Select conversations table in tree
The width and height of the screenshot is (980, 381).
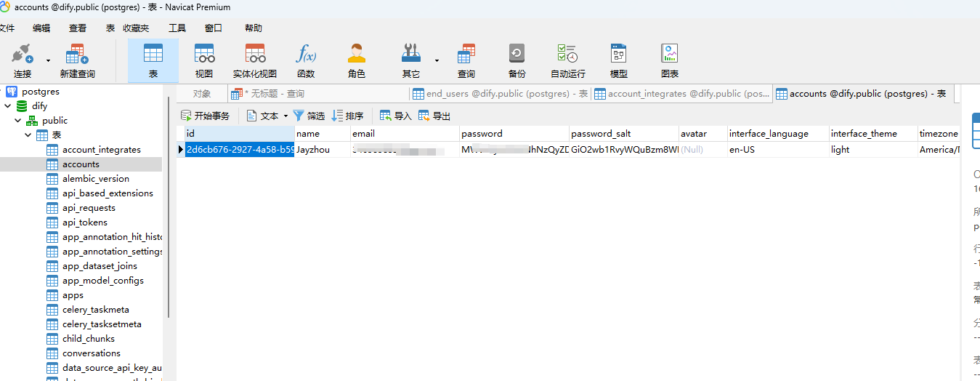pos(92,353)
